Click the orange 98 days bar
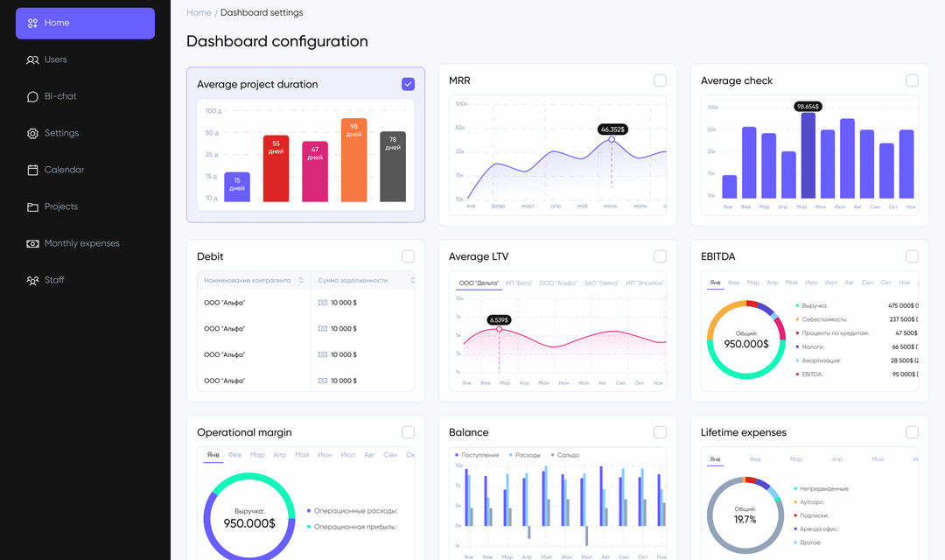945x560 pixels. click(353, 160)
